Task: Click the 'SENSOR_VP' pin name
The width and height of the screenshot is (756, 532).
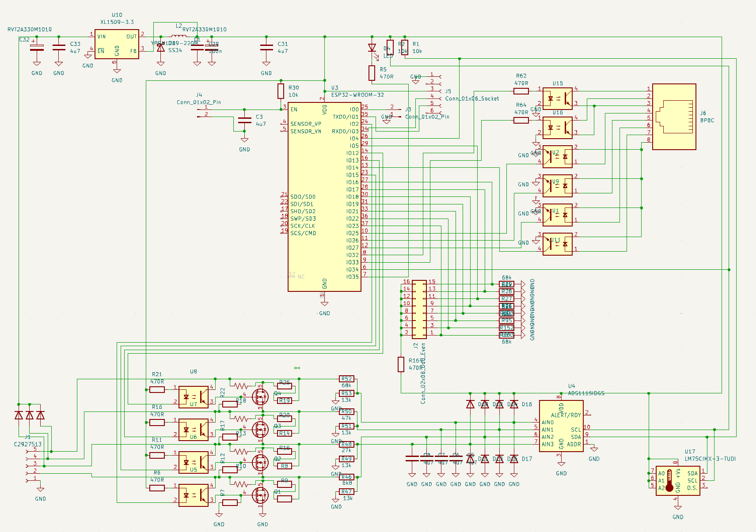Action: point(306,124)
